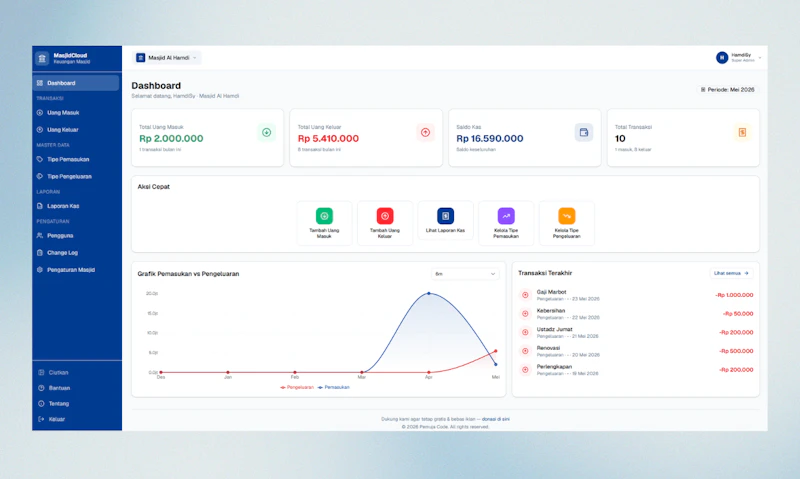Click Kelola Tipe Pengeluaran orange icon

click(566, 216)
